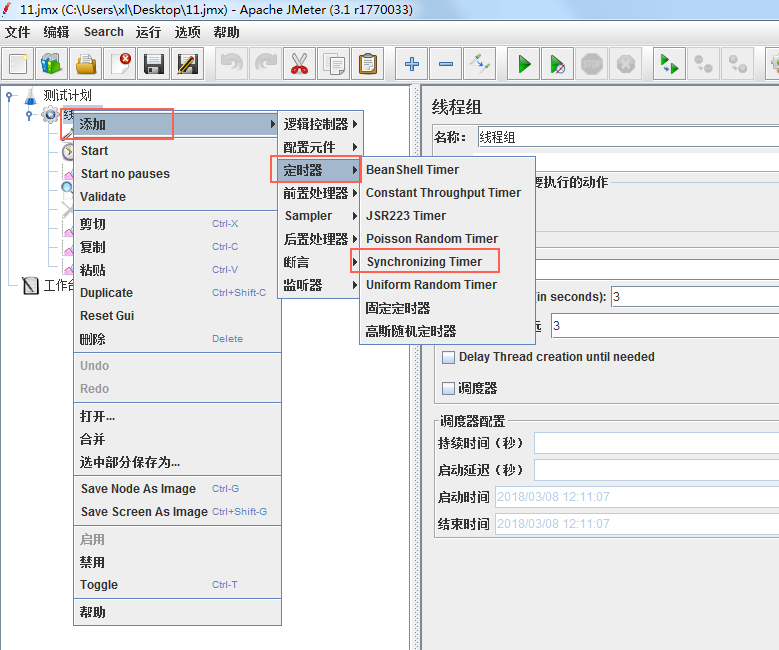The width and height of the screenshot is (779, 650).
Task: Click Duplicate in context menu
Action: click(x=177, y=293)
